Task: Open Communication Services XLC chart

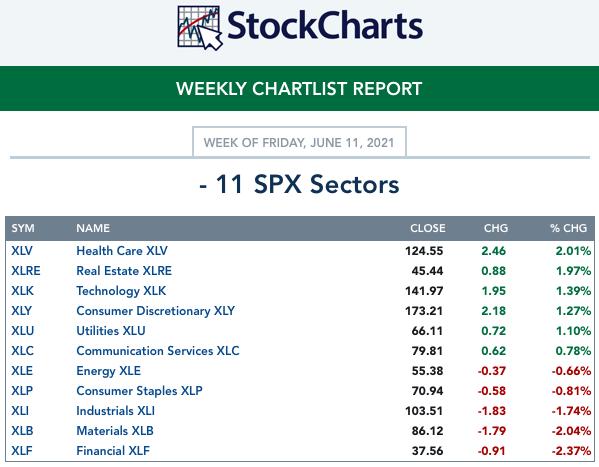Action: [158, 351]
